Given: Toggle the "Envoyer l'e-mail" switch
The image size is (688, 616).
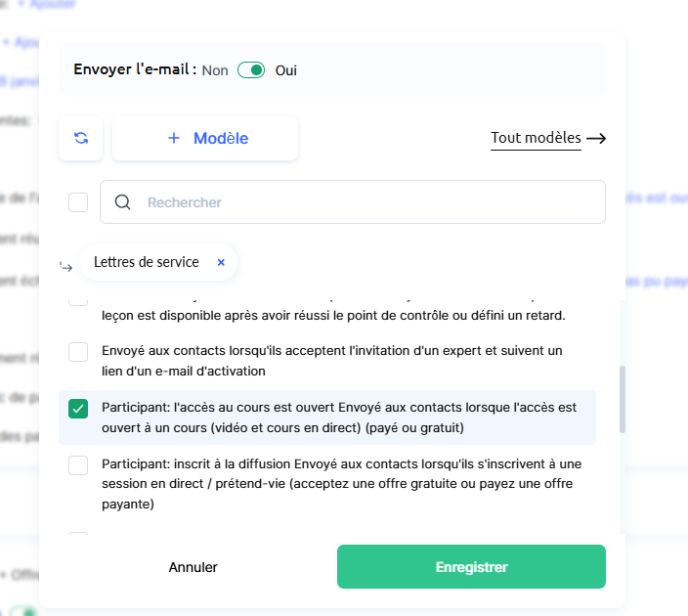Looking at the screenshot, I should point(251,70).
